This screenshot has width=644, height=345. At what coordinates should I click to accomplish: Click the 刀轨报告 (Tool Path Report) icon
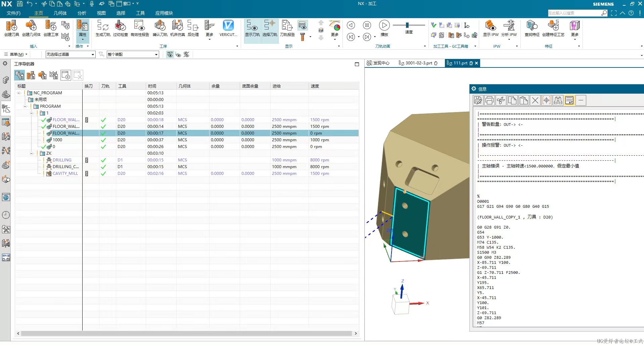coord(287,28)
